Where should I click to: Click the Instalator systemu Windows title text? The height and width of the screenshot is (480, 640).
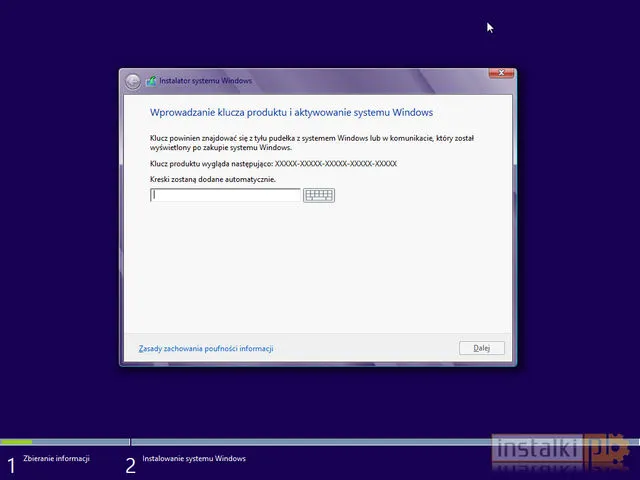click(x=205, y=81)
